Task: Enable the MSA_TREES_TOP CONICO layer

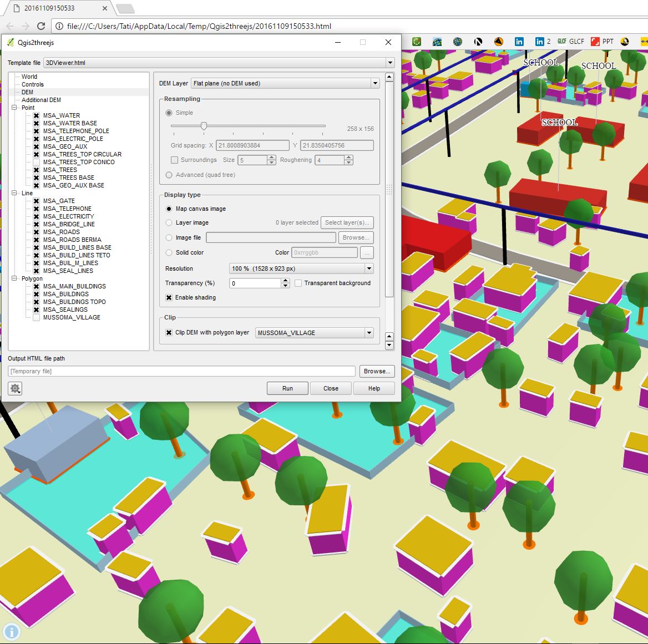Action: [37, 163]
